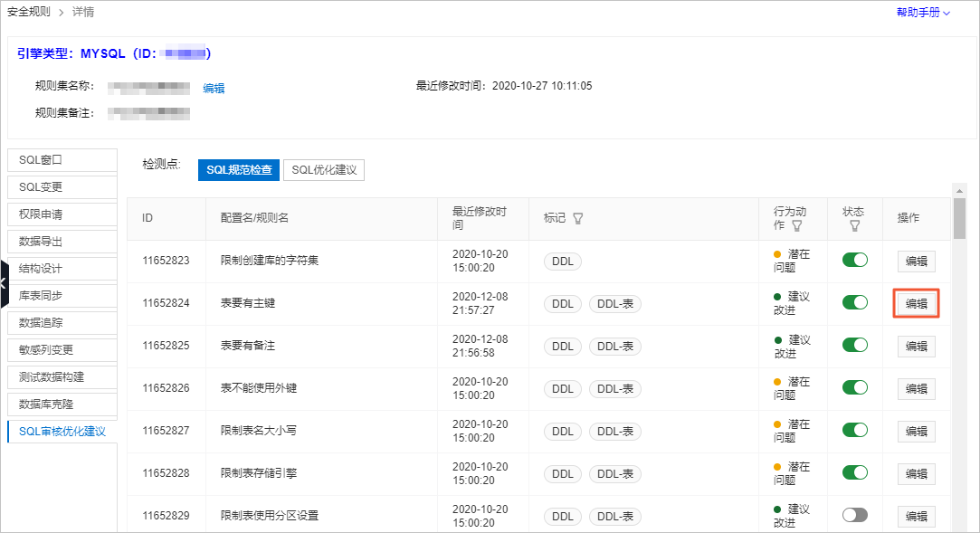Select SQL审核优化建议 sidebar item
Screen dimensions: 980x533
click(62, 432)
